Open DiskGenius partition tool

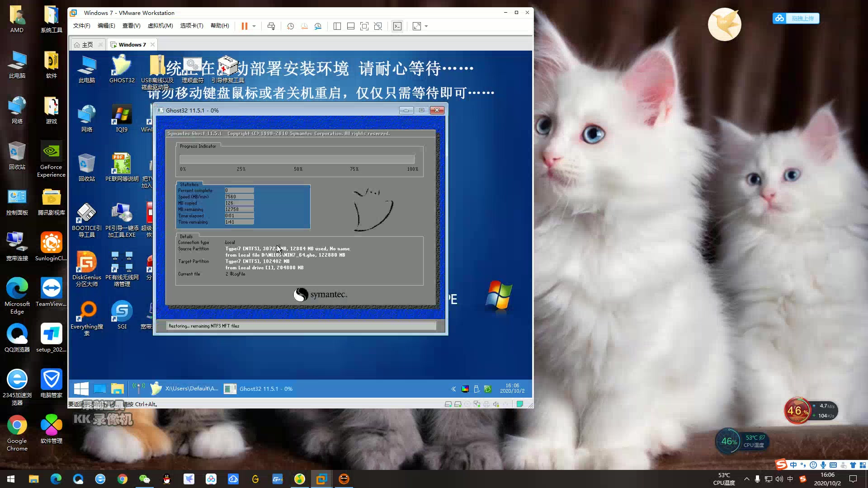click(86, 261)
